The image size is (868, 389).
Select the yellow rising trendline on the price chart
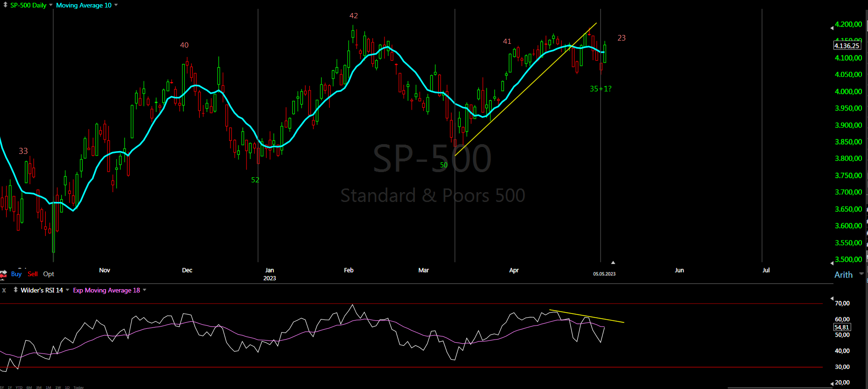coord(525,89)
